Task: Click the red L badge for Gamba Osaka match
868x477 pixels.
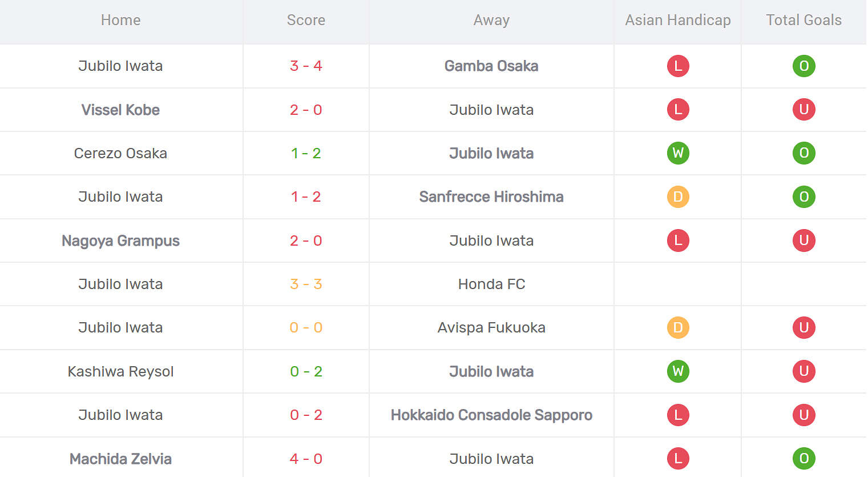Action: (x=678, y=66)
